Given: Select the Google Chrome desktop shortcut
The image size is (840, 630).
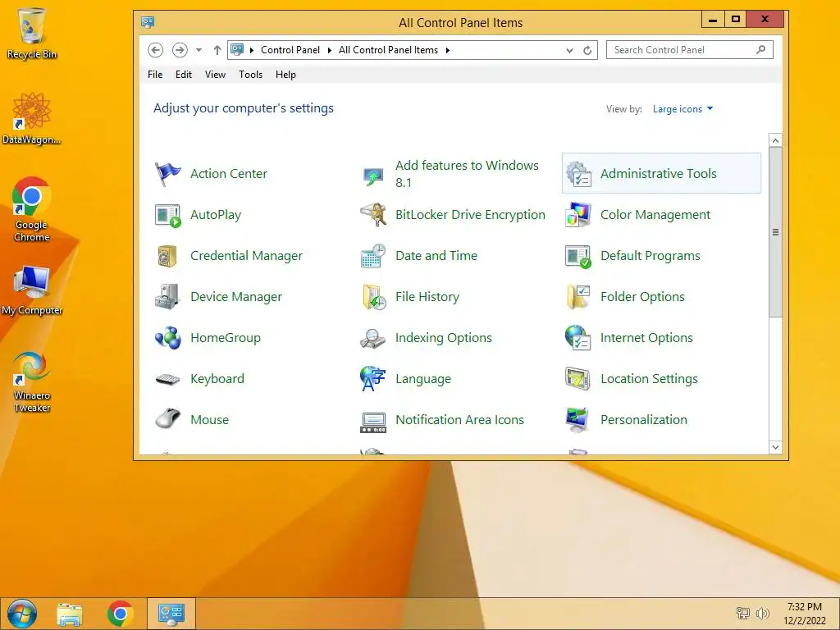Looking at the screenshot, I should click(x=32, y=209).
